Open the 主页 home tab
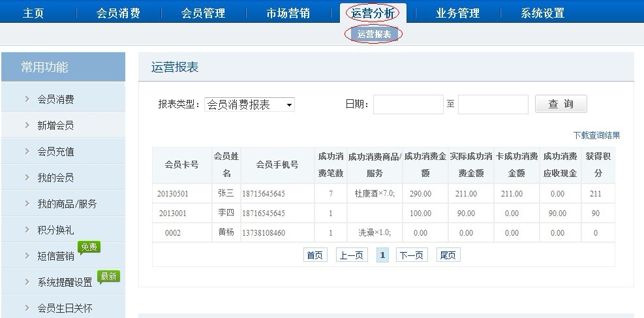644x318 pixels. click(x=33, y=13)
